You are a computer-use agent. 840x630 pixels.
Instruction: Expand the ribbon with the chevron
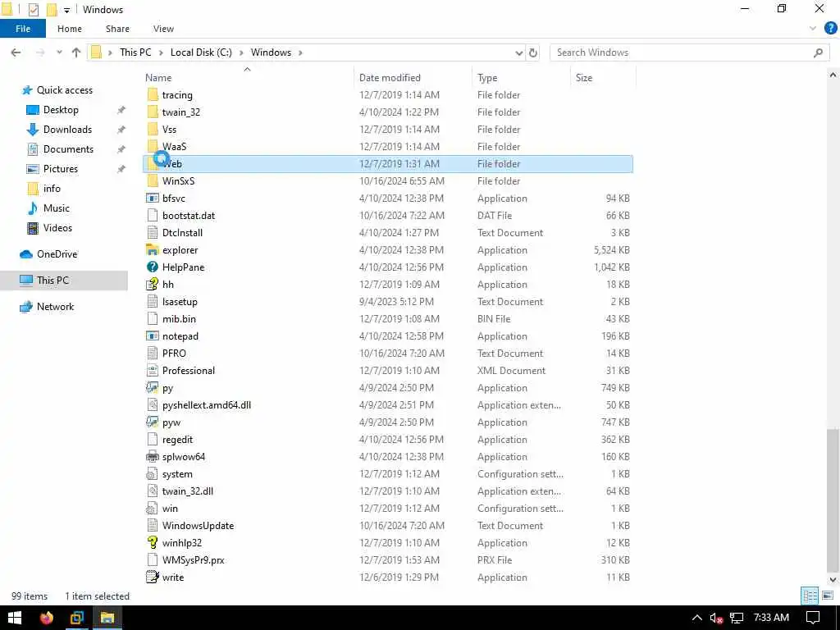pos(813,29)
